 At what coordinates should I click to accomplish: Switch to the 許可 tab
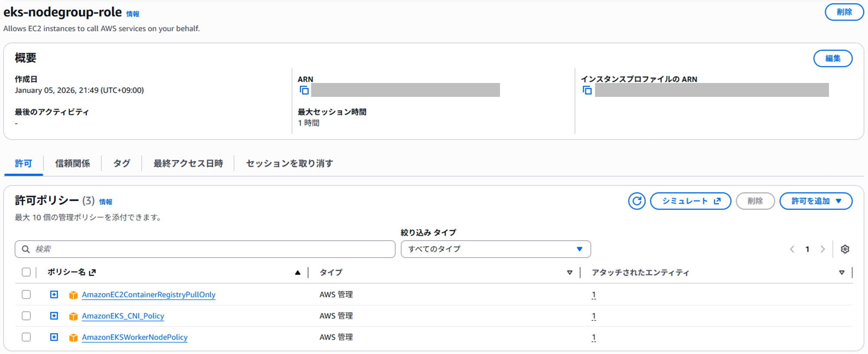coord(23,164)
